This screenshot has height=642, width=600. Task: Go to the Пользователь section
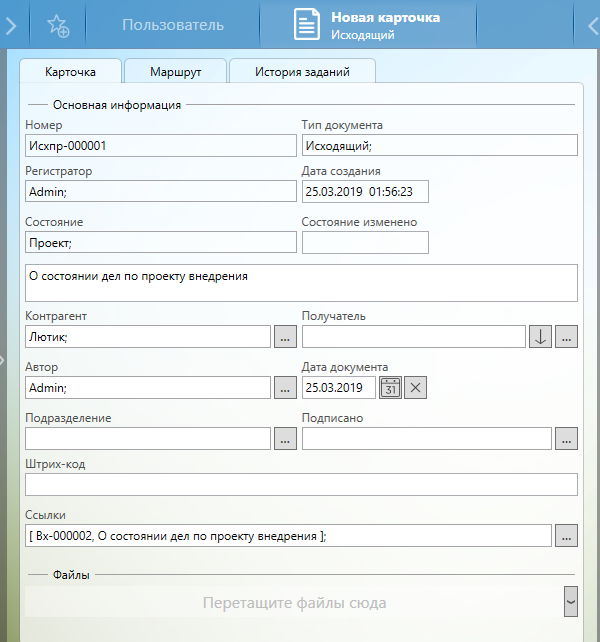pyautogui.click(x=173, y=26)
